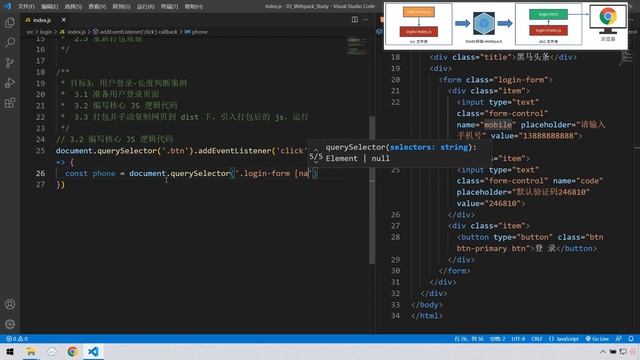Open the Run menu (运行)
The image size is (640, 360).
point(145,7)
